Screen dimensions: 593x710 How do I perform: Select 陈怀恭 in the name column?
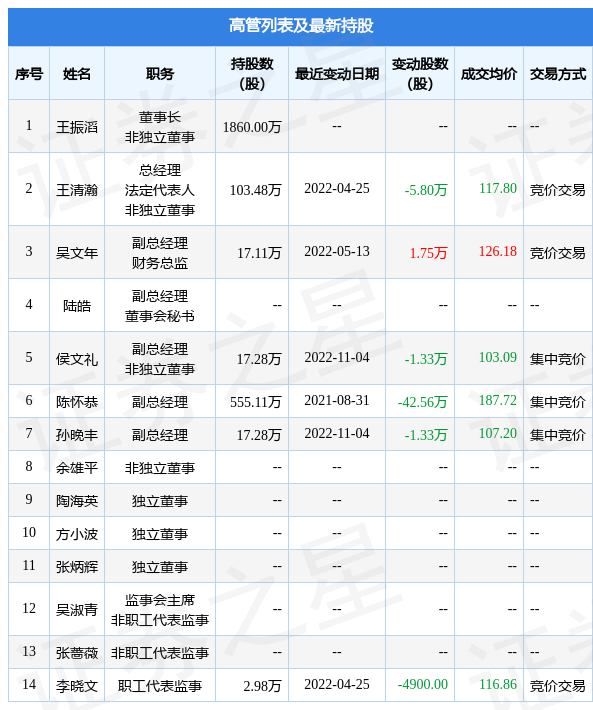77,402
